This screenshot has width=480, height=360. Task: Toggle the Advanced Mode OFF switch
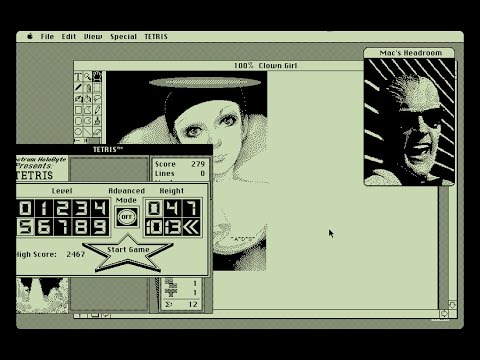pyautogui.click(x=126, y=217)
